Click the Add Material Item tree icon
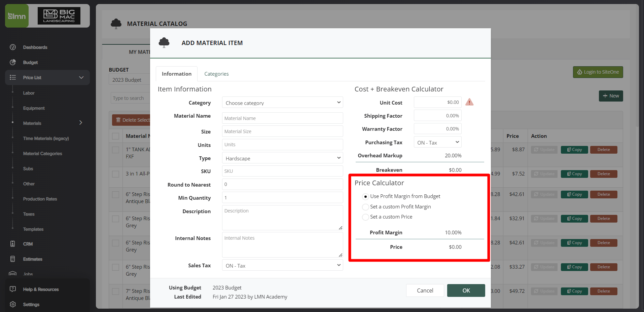644x312 pixels. (164, 43)
